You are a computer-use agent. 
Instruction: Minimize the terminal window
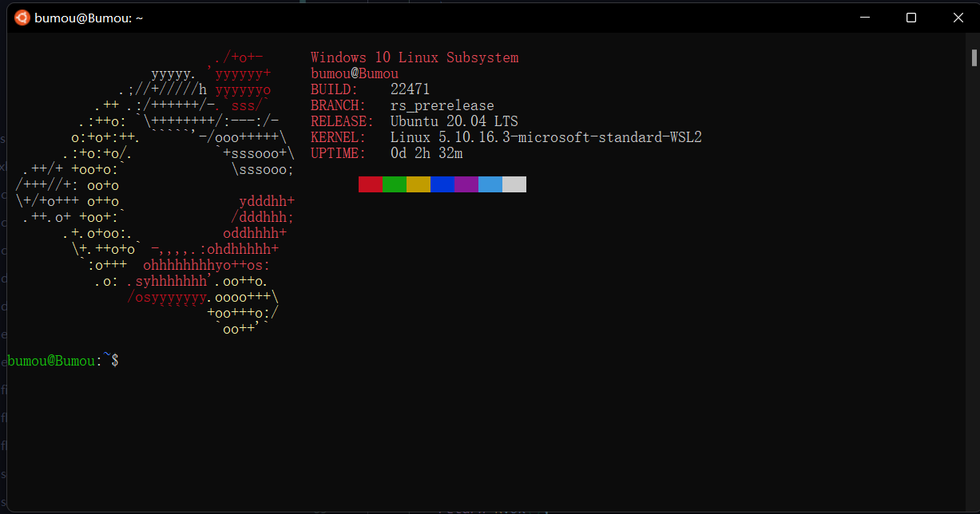[864, 17]
